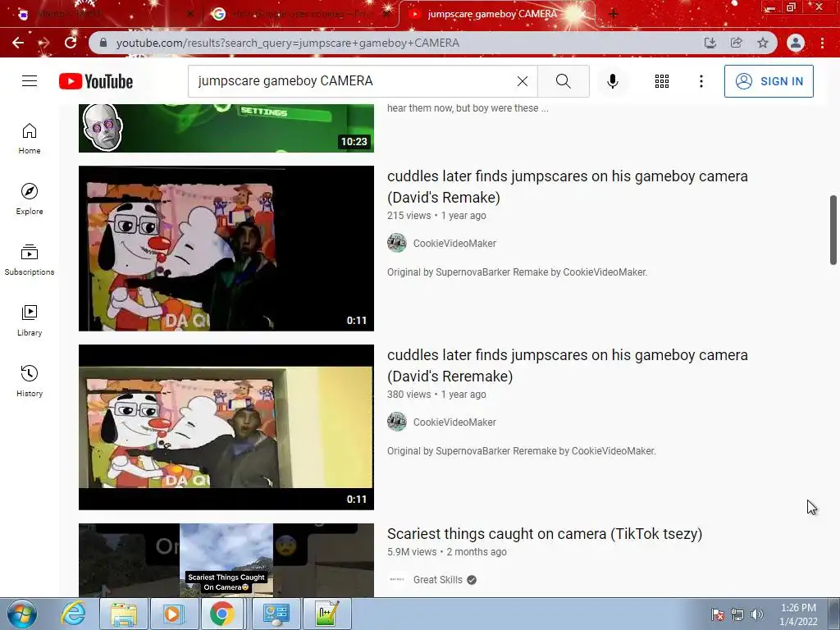The image size is (840, 630).
Task: Open the Chrome profile avatar icon
Action: [x=796, y=43]
